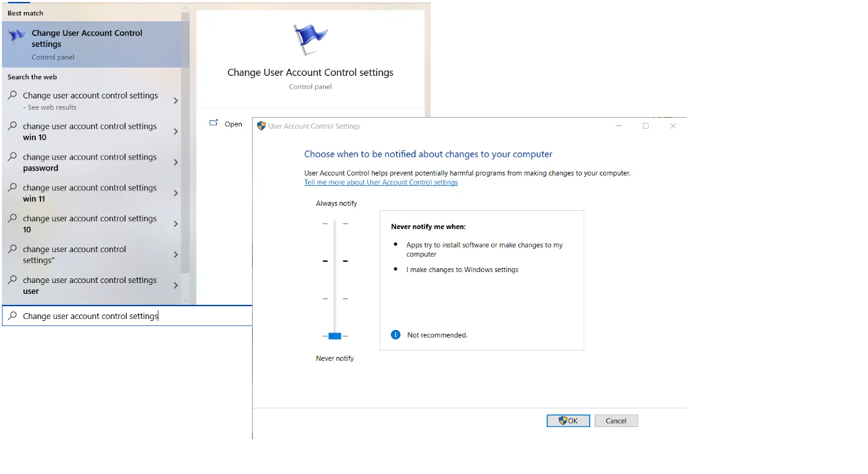
Task: Confirm changes with the OK button
Action: pyautogui.click(x=568, y=421)
